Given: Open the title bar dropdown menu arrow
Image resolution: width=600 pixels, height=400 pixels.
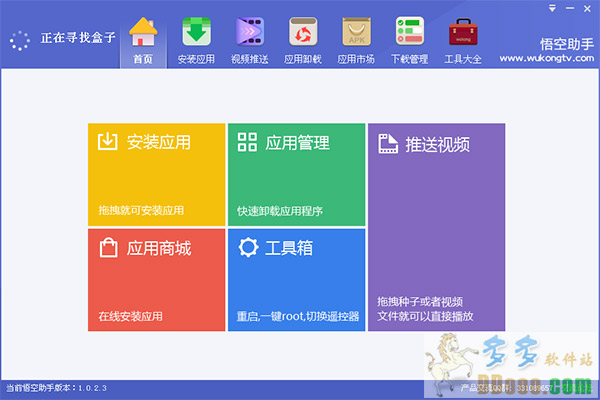Looking at the screenshot, I should [552, 8].
